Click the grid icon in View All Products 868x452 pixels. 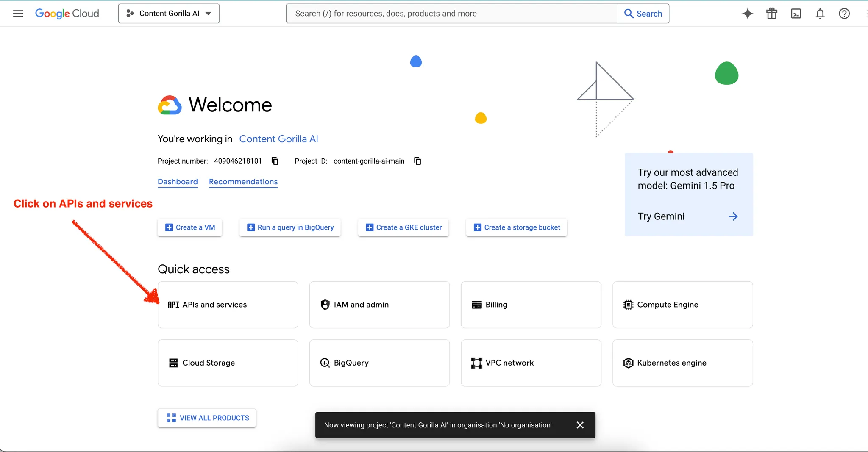point(171,418)
